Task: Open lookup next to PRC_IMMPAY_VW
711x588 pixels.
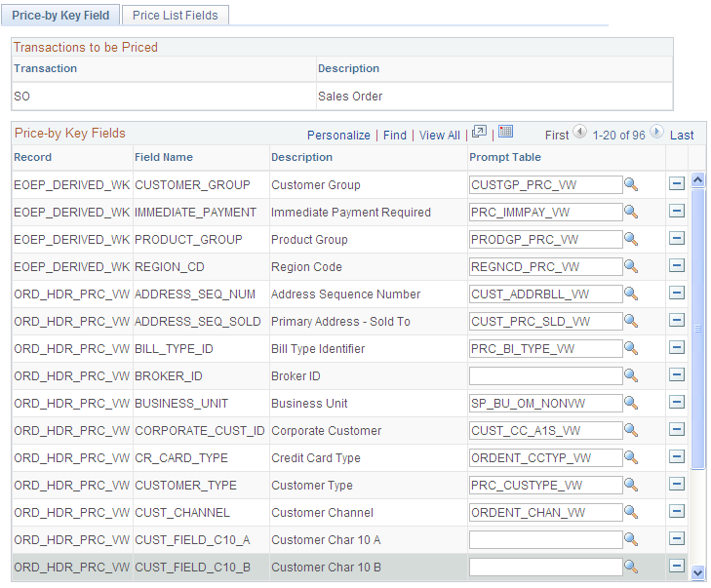Action: coord(631,213)
